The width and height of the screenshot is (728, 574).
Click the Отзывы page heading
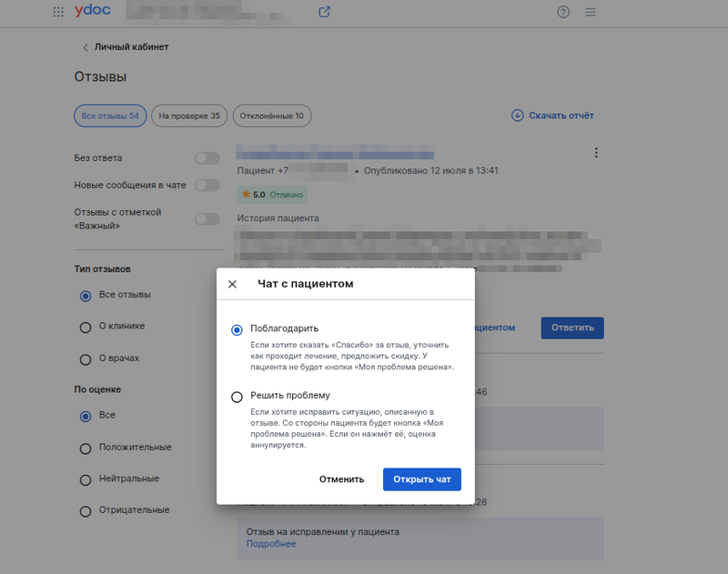coord(100,77)
